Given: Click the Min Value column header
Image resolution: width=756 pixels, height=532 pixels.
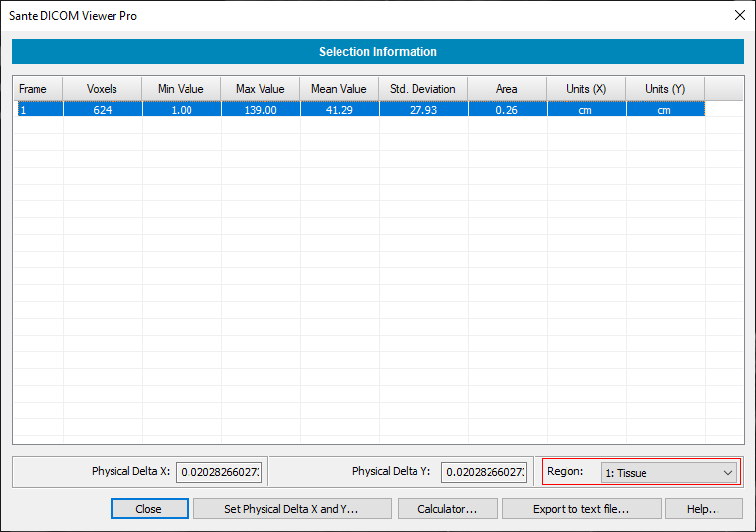Looking at the screenshot, I should tap(181, 89).
